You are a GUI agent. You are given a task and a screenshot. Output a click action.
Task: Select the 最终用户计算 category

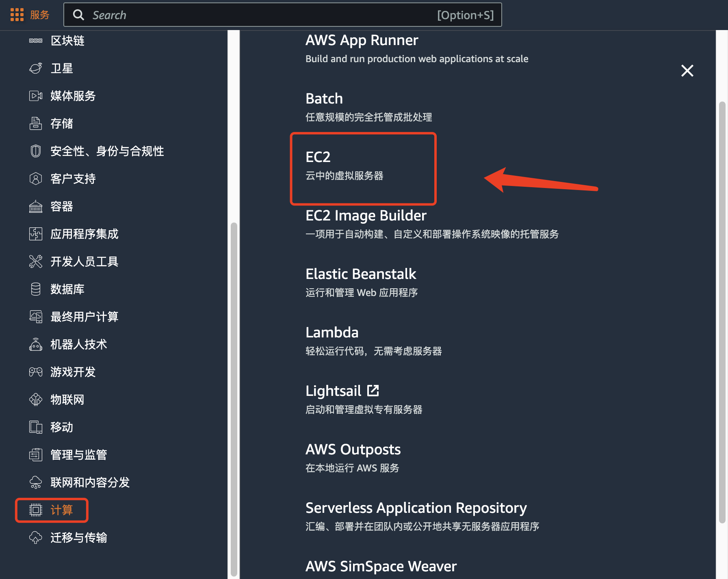[x=84, y=317]
